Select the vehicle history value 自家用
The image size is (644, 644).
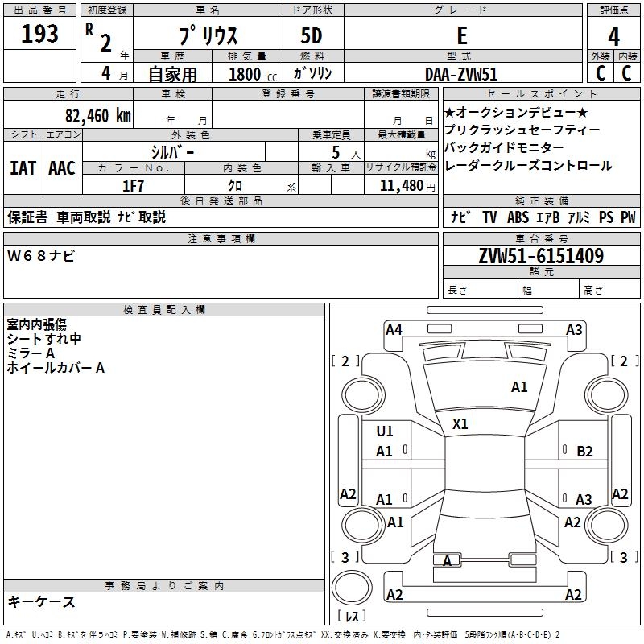(172, 74)
